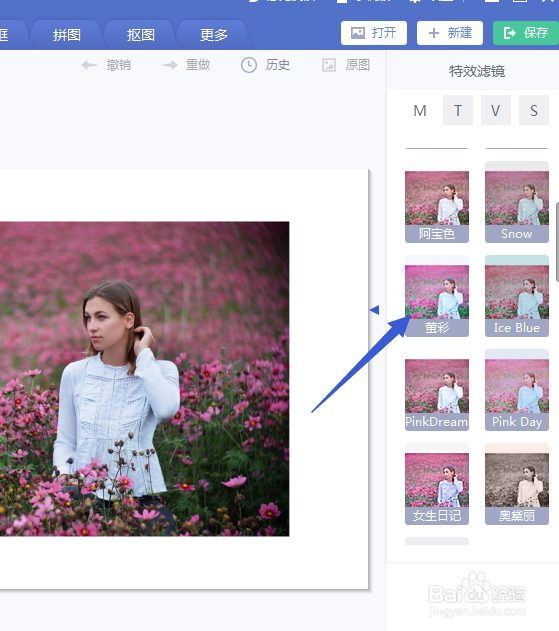Click the green 保存 save button
559x631 pixels.
coord(526,33)
